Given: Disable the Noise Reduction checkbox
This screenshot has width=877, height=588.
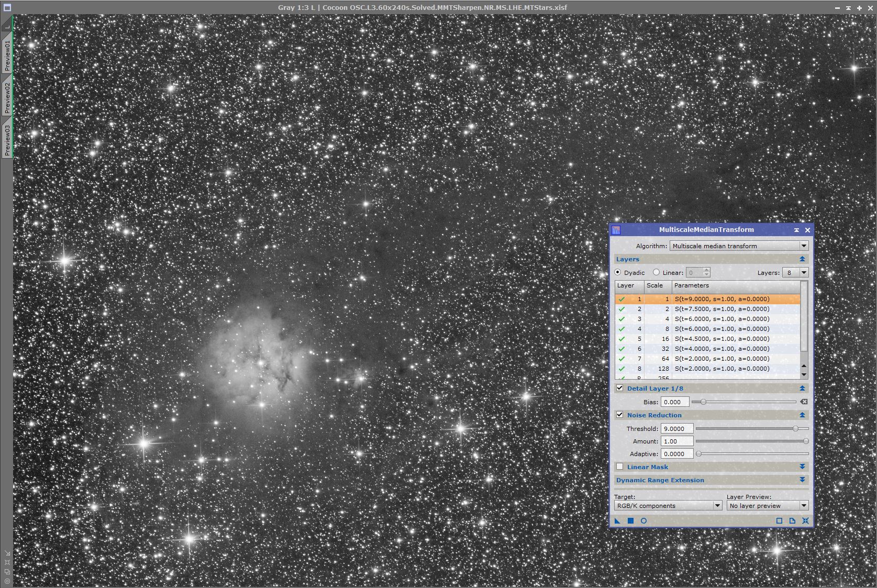Looking at the screenshot, I should (620, 415).
